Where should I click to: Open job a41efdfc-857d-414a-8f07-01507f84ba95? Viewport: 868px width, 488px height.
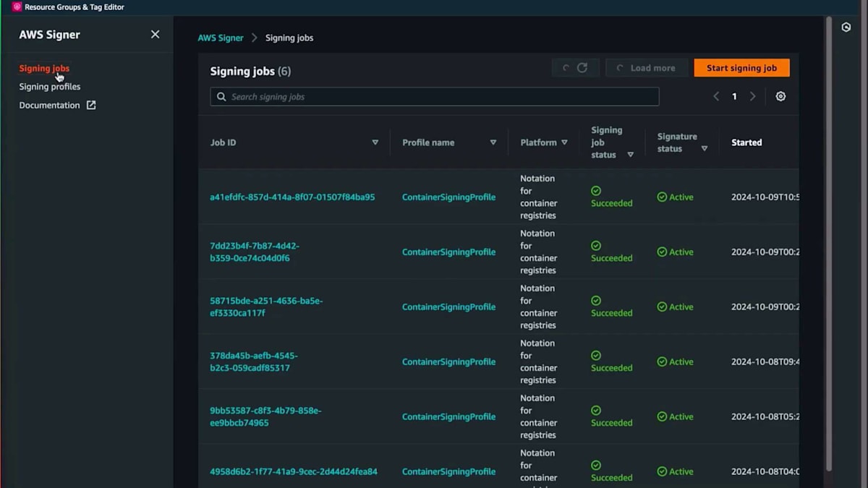coord(292,197)
